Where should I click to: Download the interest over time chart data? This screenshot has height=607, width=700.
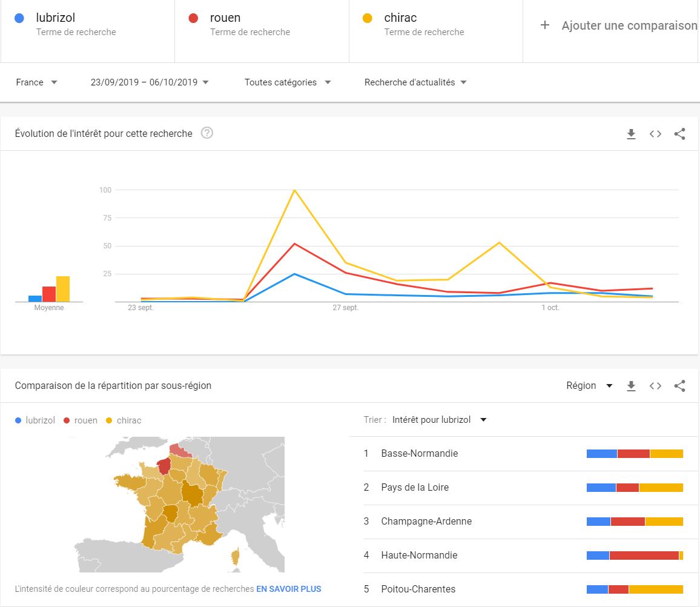click(631, 134)
